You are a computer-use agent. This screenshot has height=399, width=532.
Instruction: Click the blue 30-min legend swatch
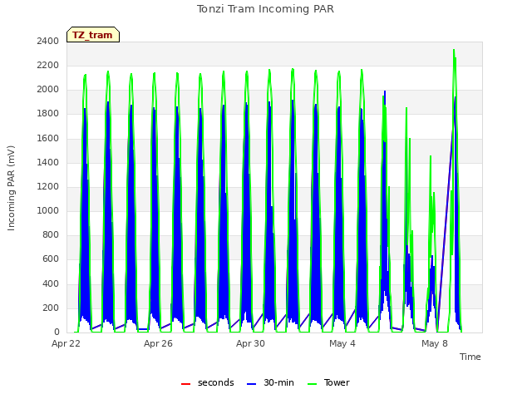pyautogui.click(x=251, y=384)
